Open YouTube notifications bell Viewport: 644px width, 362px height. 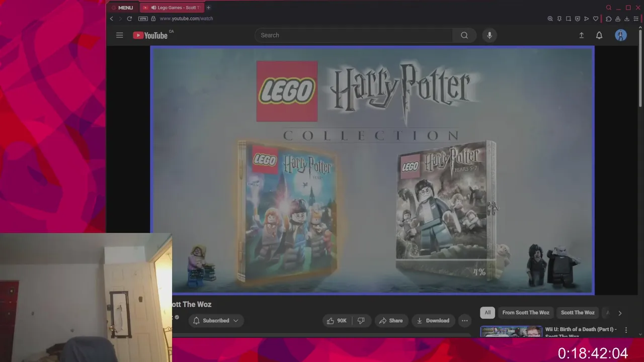[599, 35]
